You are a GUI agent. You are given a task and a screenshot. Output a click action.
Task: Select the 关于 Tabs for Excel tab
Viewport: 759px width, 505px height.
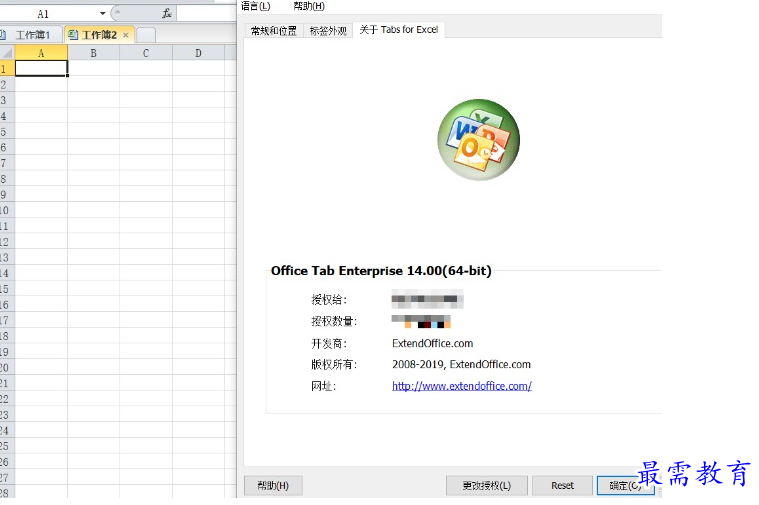398,30
